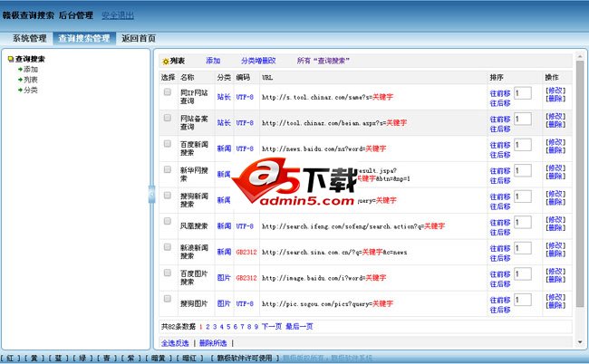Click the GB2312 encoding of 新浪新闻搜索
The width and height of the screenshot is (589, 364).
pos(246,252)
